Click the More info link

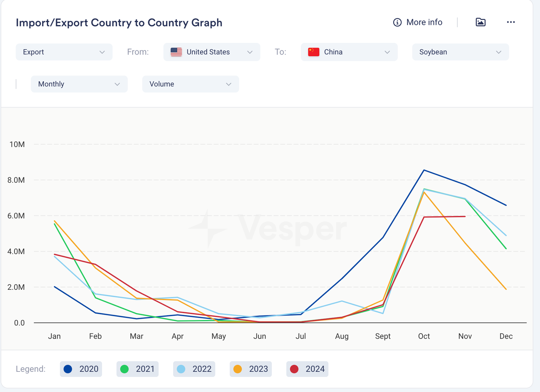click(x=424, y=22)
